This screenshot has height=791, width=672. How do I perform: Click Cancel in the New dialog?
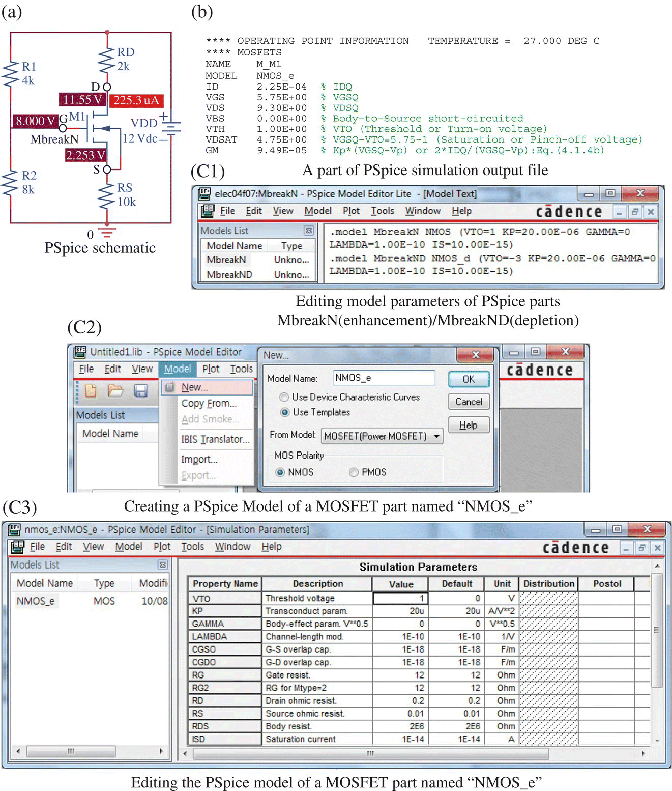click(469, 402)
